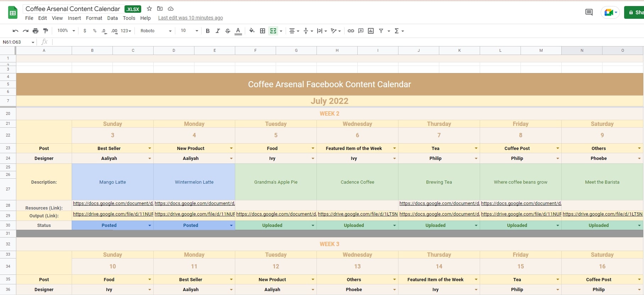This screenshot has height=295, width=644.
Task: Click the document title Coffee Arsenal Content Calendar
Action: click(x=73, y=9)
